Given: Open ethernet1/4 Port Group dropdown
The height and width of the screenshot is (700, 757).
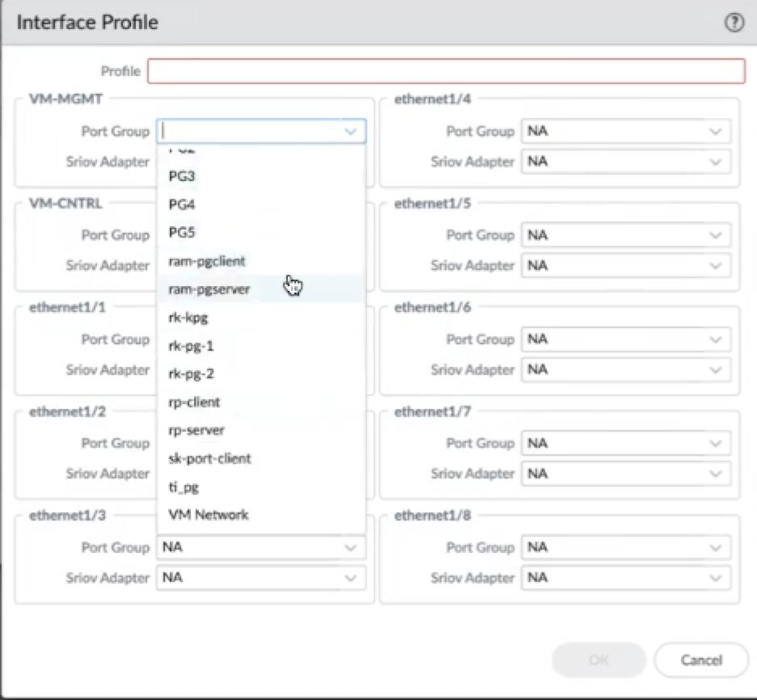Looking at the screenshot, I should (626, 131).
